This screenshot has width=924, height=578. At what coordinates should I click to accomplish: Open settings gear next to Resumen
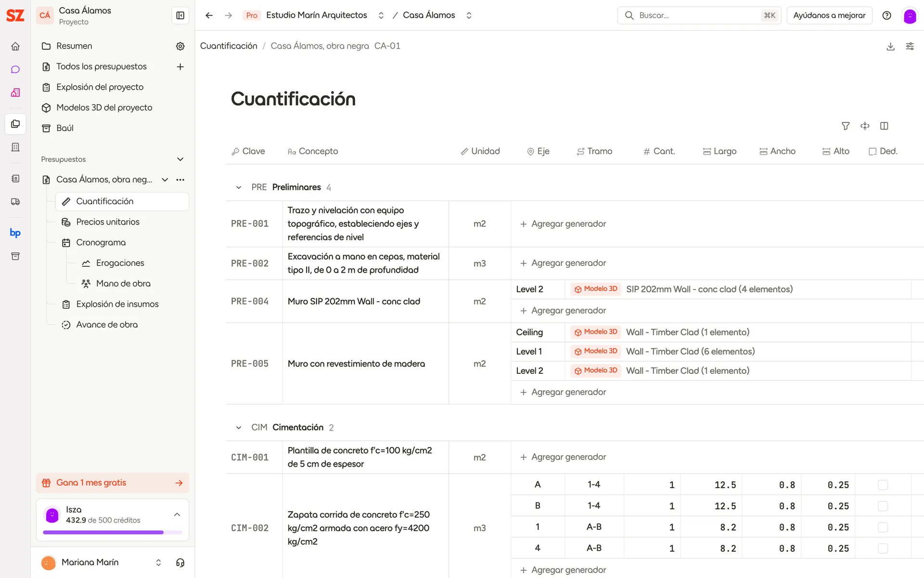click(180, 46)
